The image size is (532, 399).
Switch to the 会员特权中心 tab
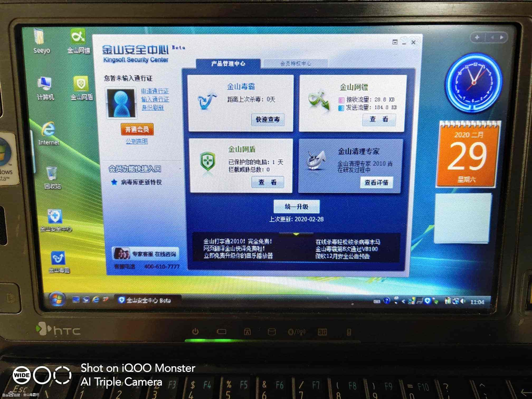[x=296, y=63]
